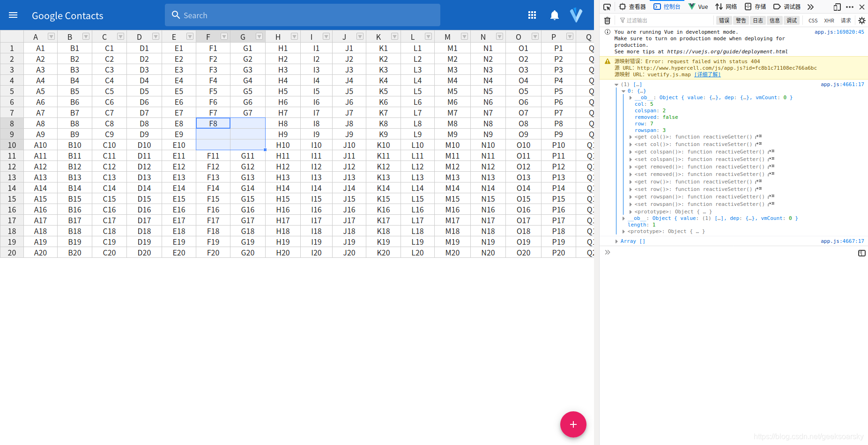Switch to the Network (网络) tab
The image size is (868, 445).
pyautogui.click(x=726, y=7)
